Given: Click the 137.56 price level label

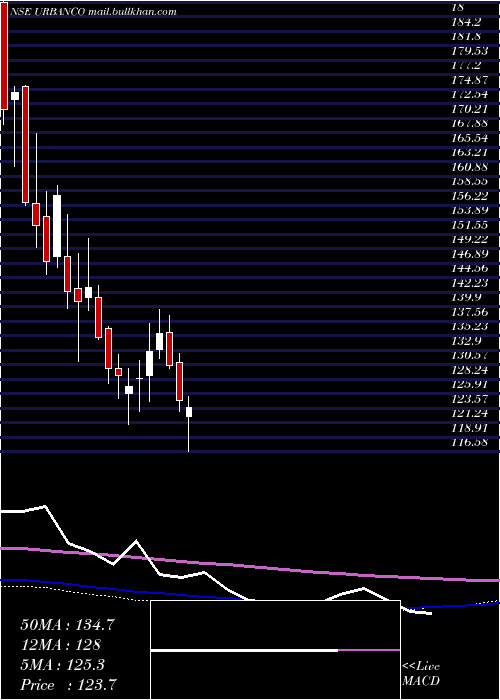Looking at the screenshot, I should click(470, 311).
